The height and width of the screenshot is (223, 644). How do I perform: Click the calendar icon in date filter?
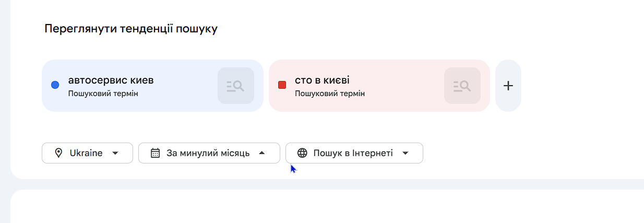[155, 153]
